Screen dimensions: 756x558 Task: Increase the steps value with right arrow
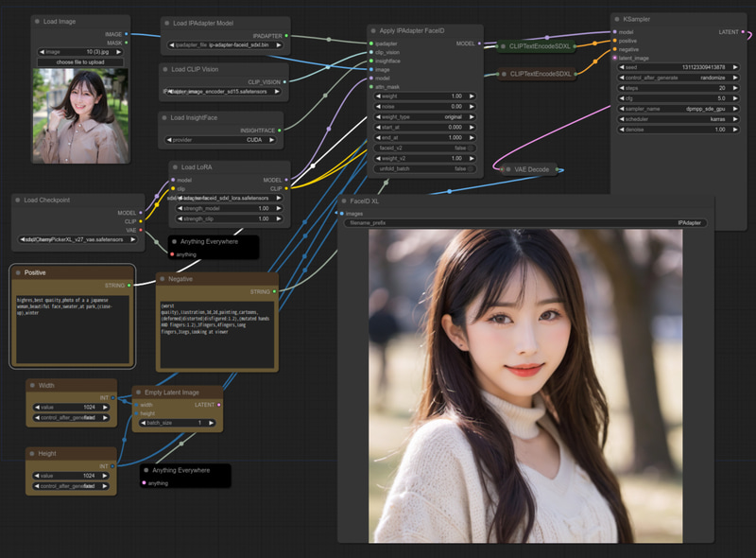[733, 88]
